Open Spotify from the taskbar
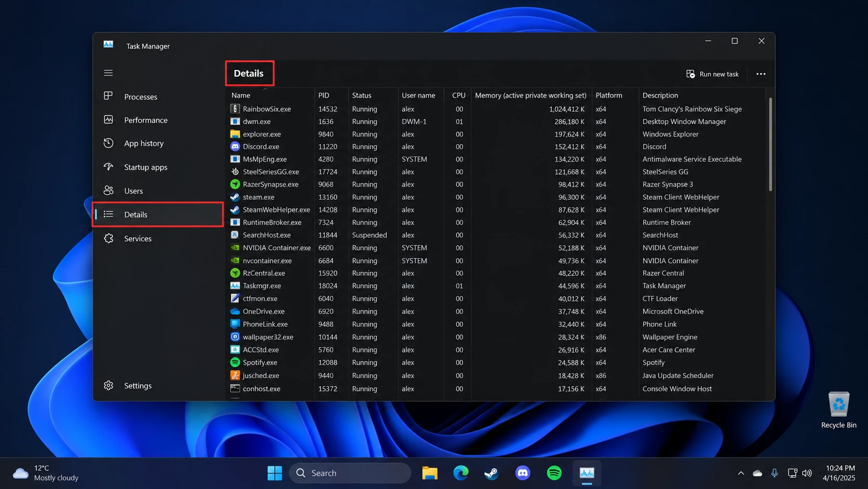The height and width of the screenshot is (489, 868). (554, 473)
